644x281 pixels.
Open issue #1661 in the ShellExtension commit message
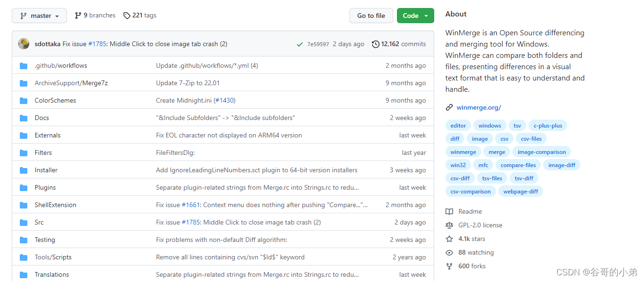pos(191,205)
